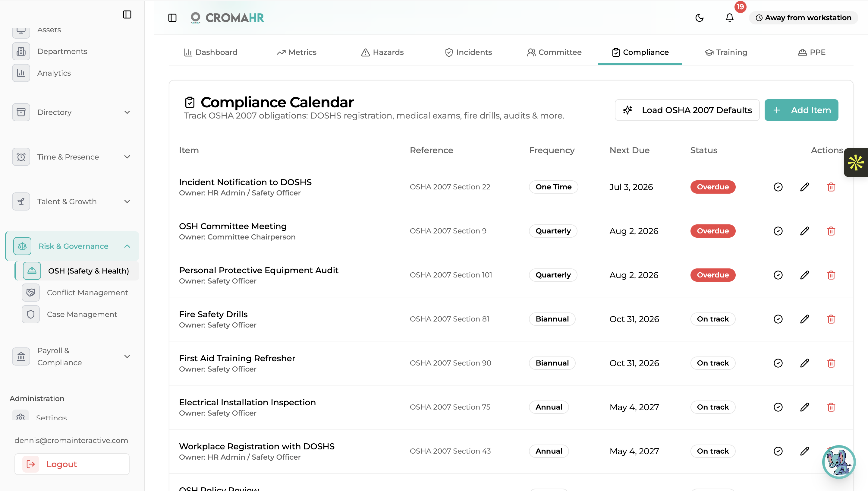
Task: Expand the Talent & Growth section chevron
Action: 127,201
